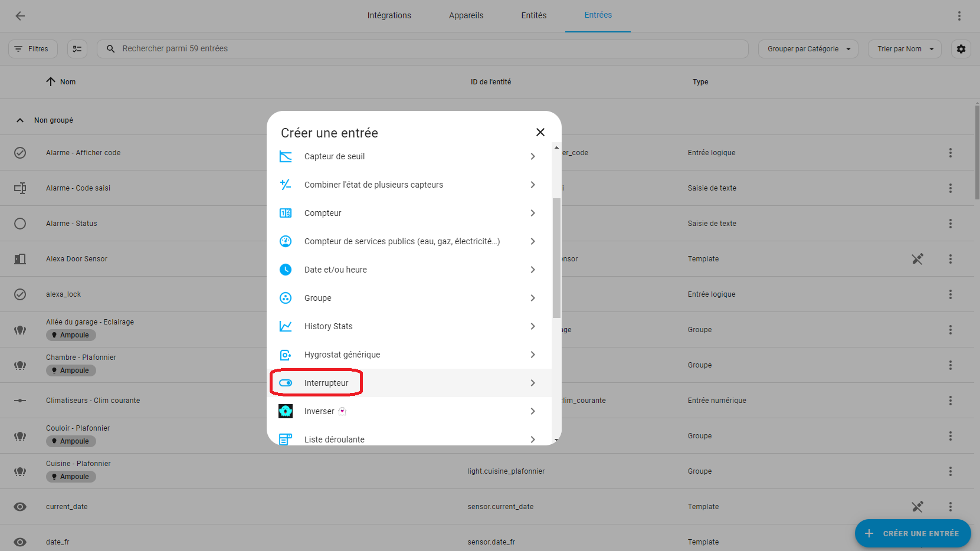Click the Date et/ou heure clock icon
Image resolution: width=980 pixels, height=551 pixels.
(286, 270)
